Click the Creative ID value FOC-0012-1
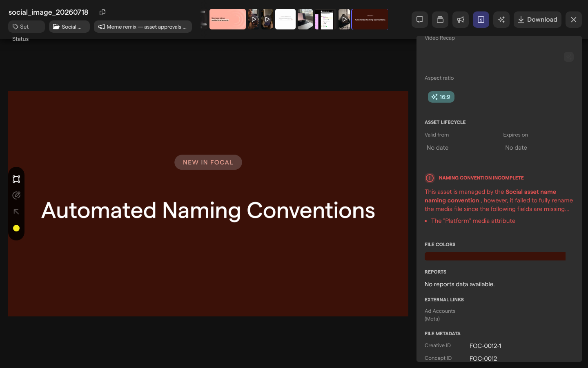 coord(485,346)
